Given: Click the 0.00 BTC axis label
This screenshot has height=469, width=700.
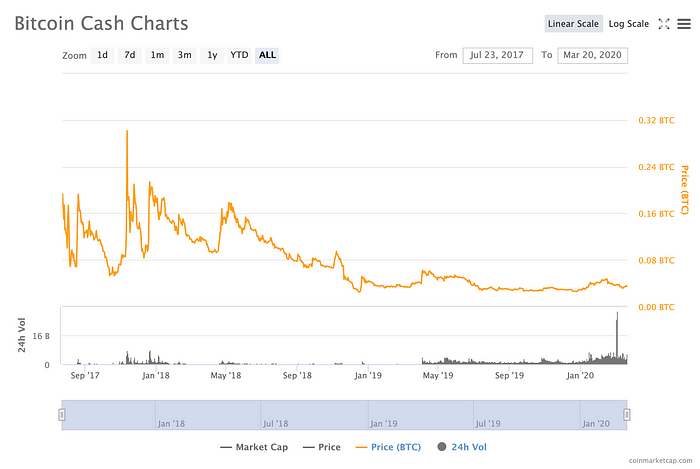Looking at the screenshot, I should tap(656, 307).
